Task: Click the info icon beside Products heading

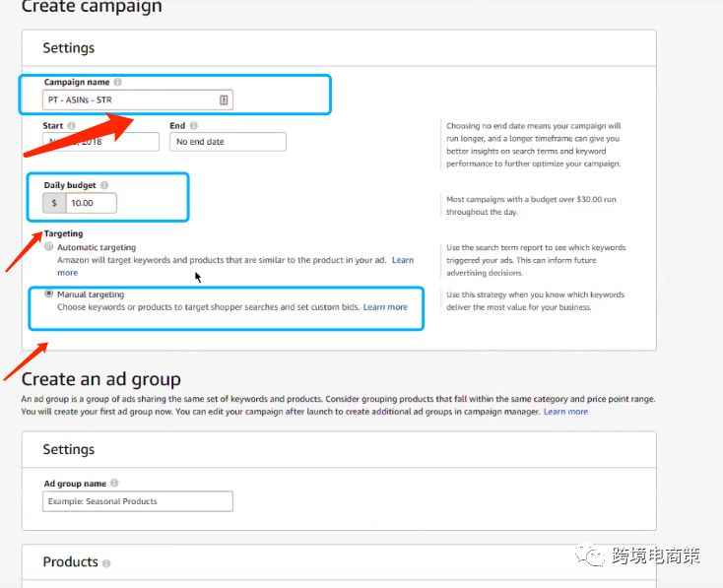Action: click(x=106, y=563)
